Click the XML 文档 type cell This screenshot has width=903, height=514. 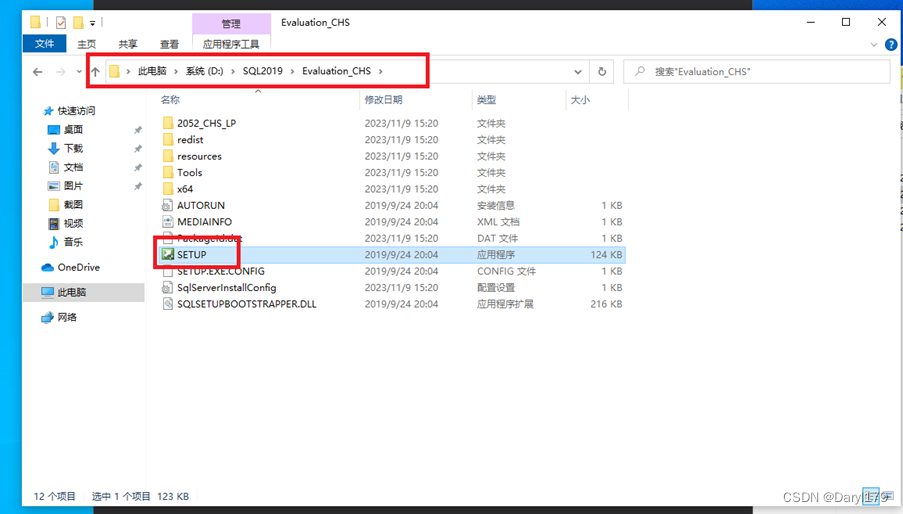[x=498, y=222]
